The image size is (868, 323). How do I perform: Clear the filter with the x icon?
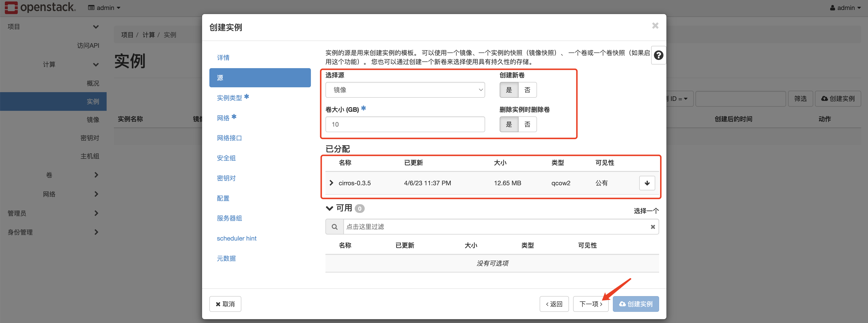[x=653, y=226]
